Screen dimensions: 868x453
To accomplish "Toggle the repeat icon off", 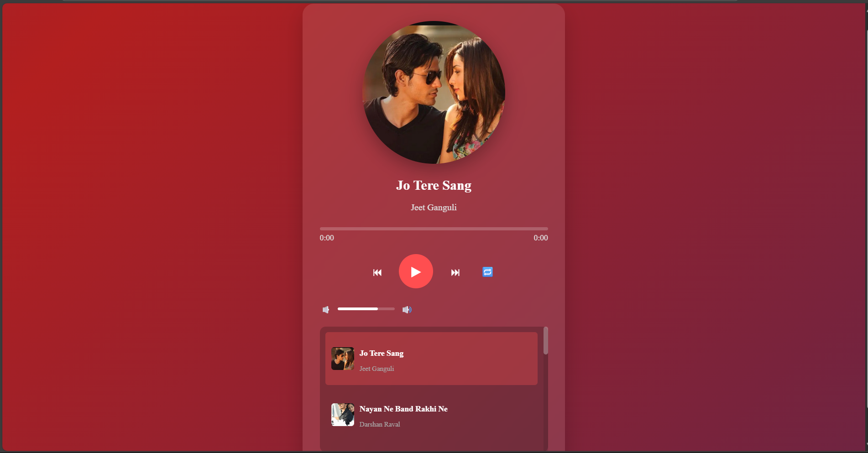I will pos(487,272).
